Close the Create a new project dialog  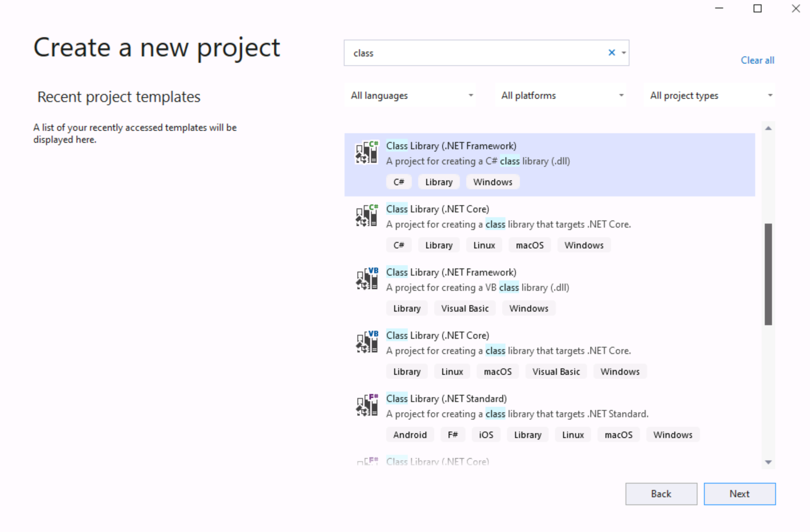click(796, 8)
